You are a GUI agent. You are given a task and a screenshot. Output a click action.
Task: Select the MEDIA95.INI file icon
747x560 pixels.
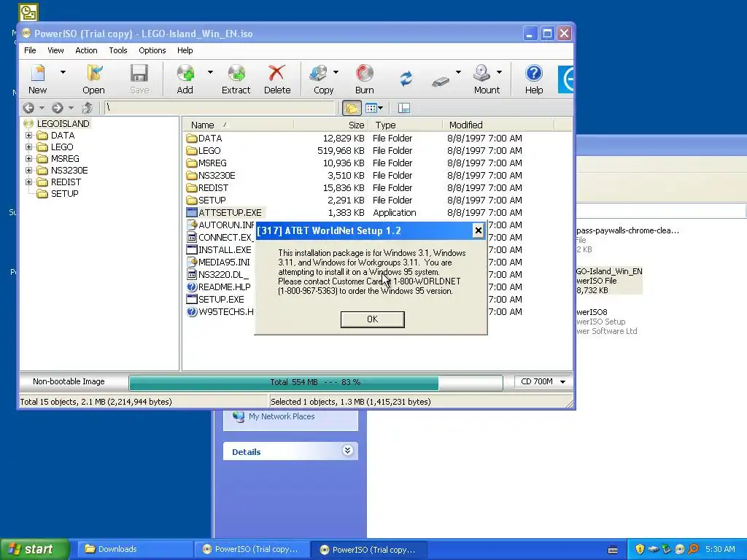click(192, 262)
